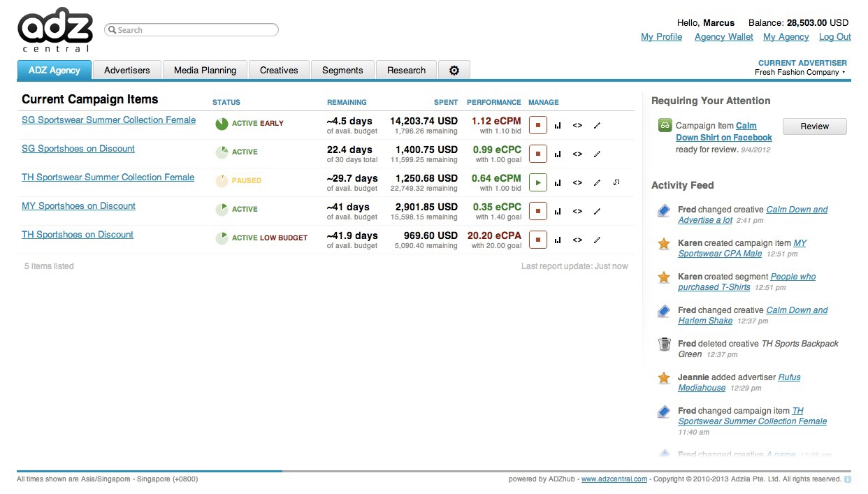Click the info icon in the footer
The height and width of the screenshot is (494, 868).
click(x=847, y=479)
